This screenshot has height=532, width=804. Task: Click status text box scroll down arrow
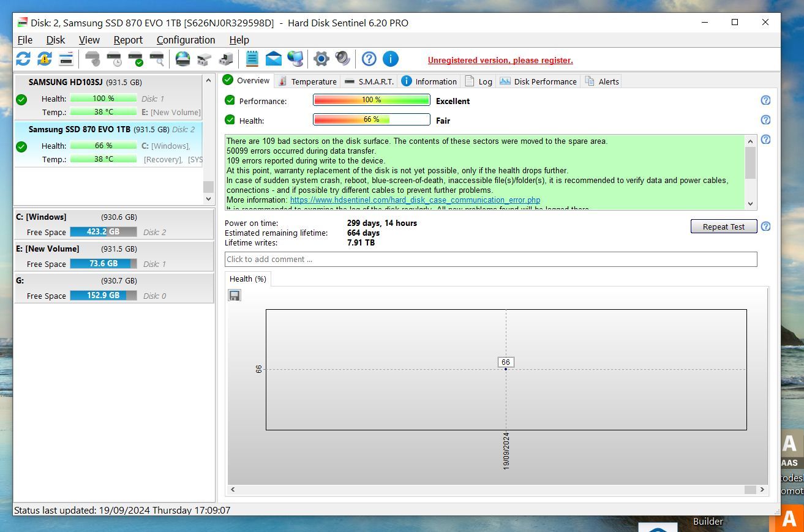pyautogui.click(x=751, y=204)
